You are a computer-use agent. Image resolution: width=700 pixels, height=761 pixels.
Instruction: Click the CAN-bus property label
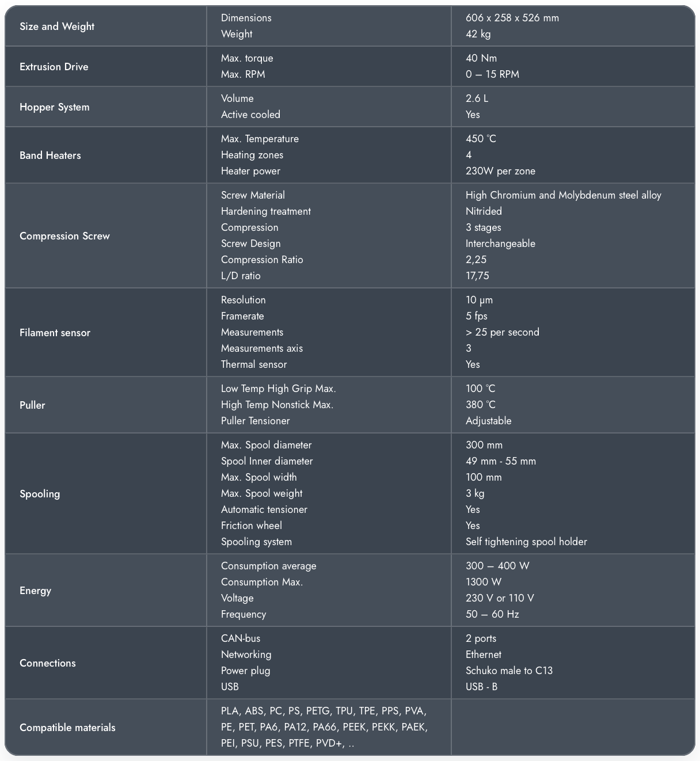241,638
